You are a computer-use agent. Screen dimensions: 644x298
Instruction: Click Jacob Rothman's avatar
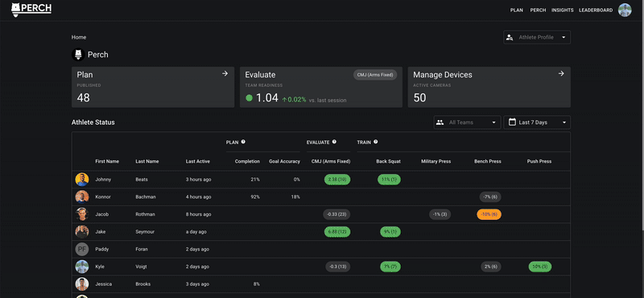click(x=82, y=214)
